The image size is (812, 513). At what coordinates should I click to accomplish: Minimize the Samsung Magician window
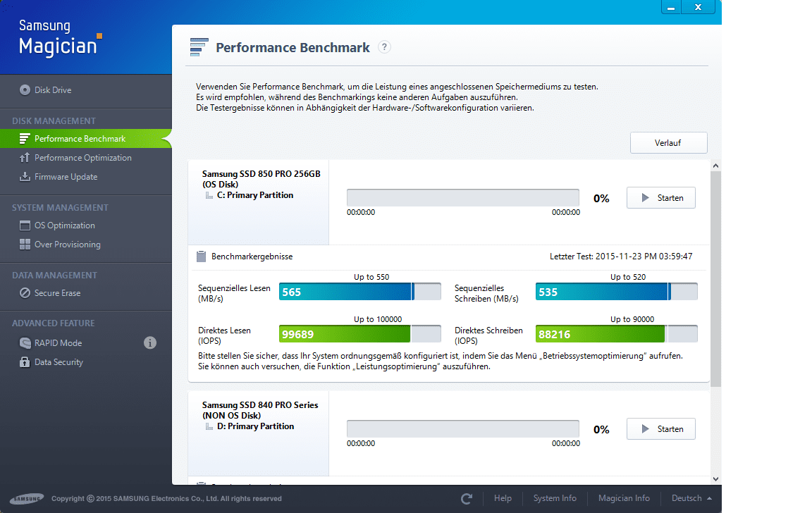click(x=670, y=7)
